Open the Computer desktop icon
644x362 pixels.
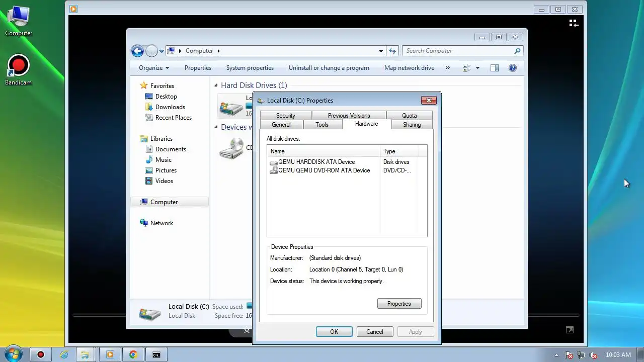(19, 21)
